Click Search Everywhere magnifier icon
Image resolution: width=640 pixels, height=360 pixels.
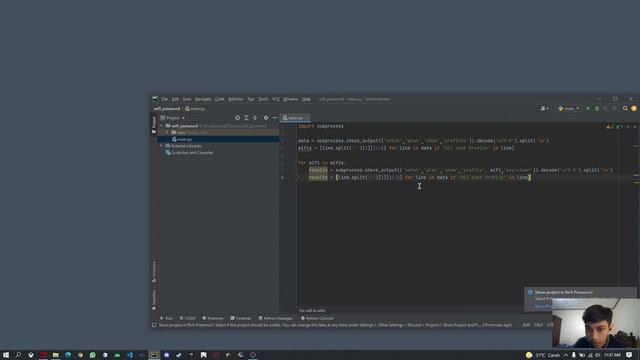tap(625, 109)
